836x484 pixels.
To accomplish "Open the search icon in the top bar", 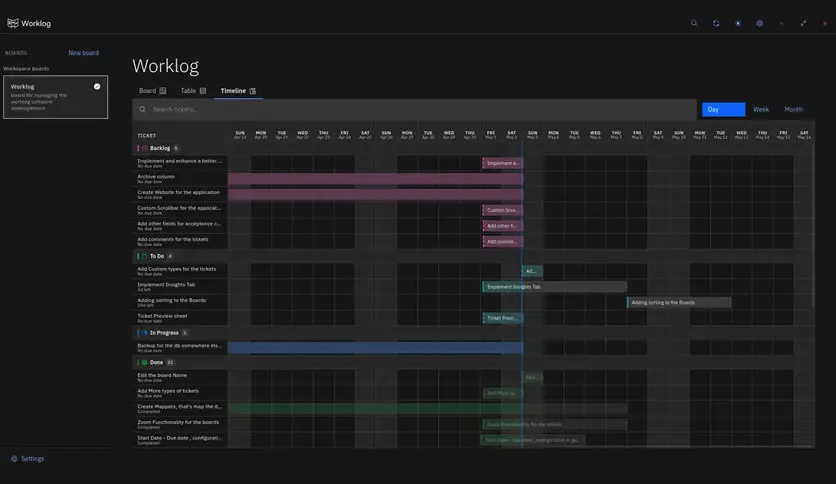I will pyautogui.click(x=694, y=23).
